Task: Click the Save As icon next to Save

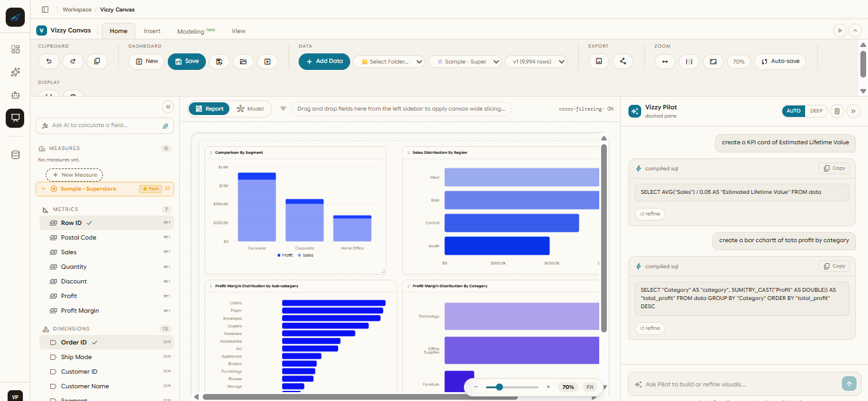Action: tap(219, 62)
